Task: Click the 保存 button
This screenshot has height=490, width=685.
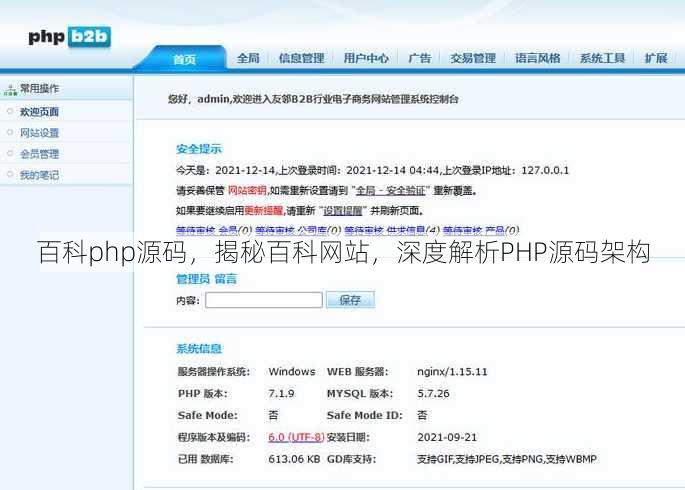Action: [x=350, y=300]
